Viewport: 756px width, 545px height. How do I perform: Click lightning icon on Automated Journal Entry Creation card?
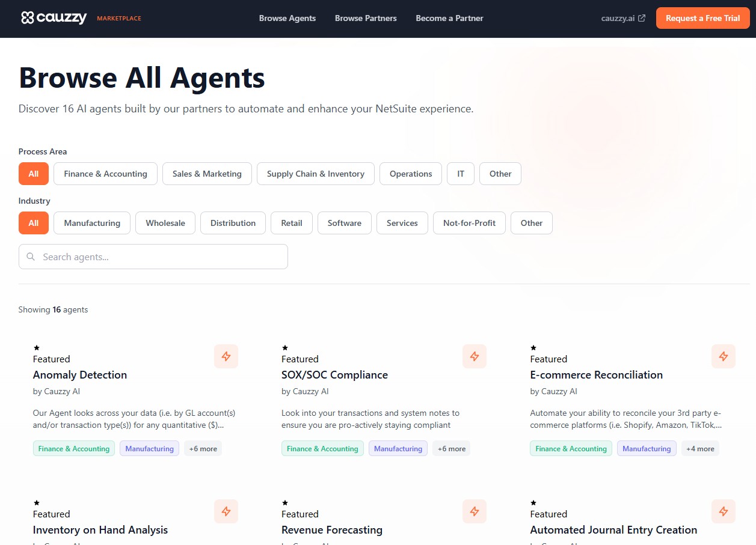724,511
